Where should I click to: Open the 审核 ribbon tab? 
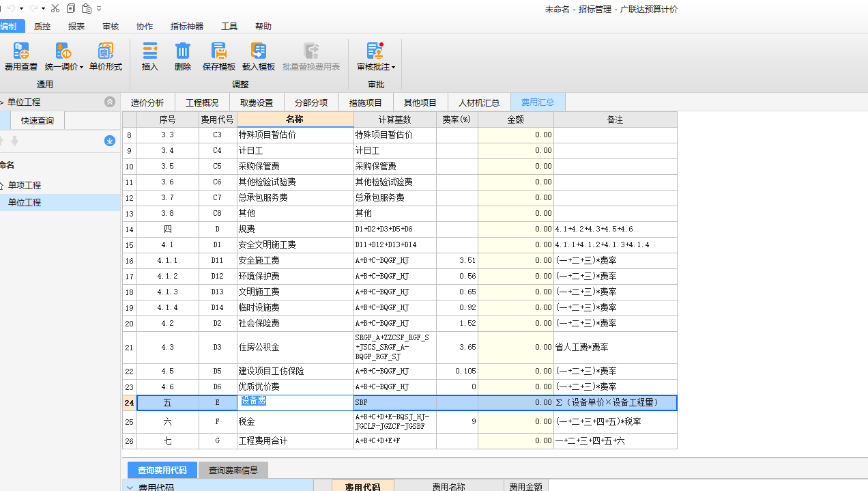coord(111,26)
